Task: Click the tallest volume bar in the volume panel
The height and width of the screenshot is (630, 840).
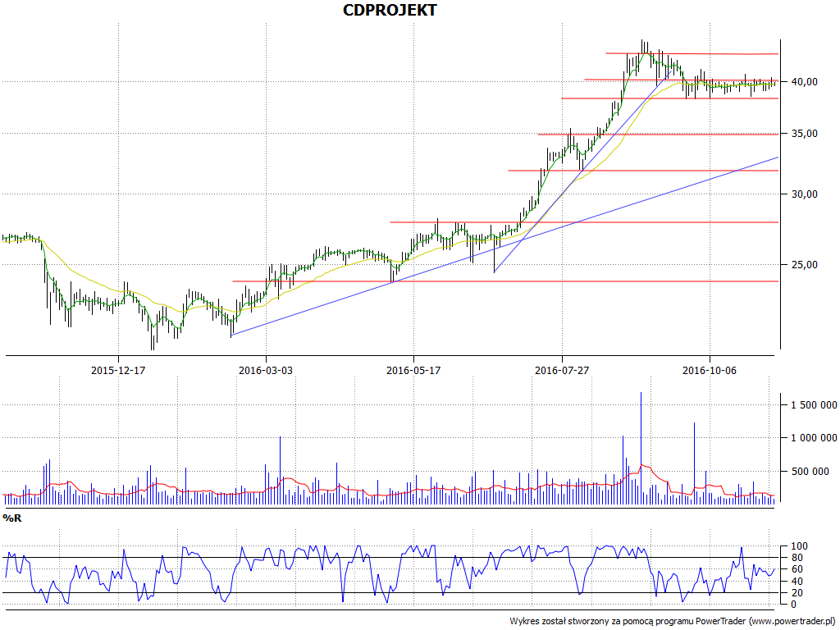Action: point(641,448)
